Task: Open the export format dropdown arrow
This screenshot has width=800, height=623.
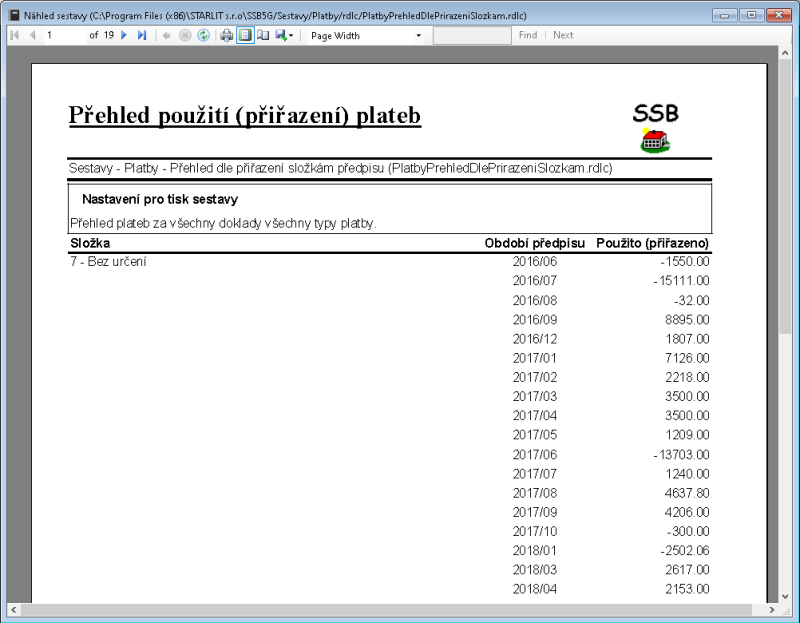Action: coord(290,35)
